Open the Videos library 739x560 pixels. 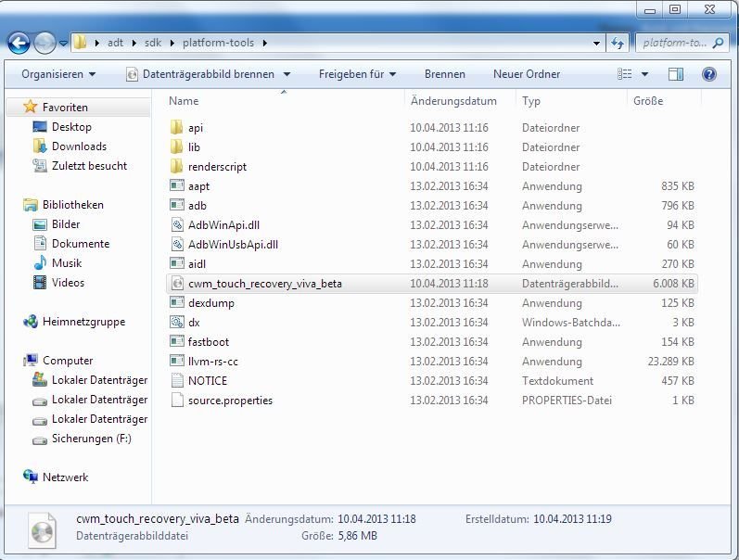[68, 283]
